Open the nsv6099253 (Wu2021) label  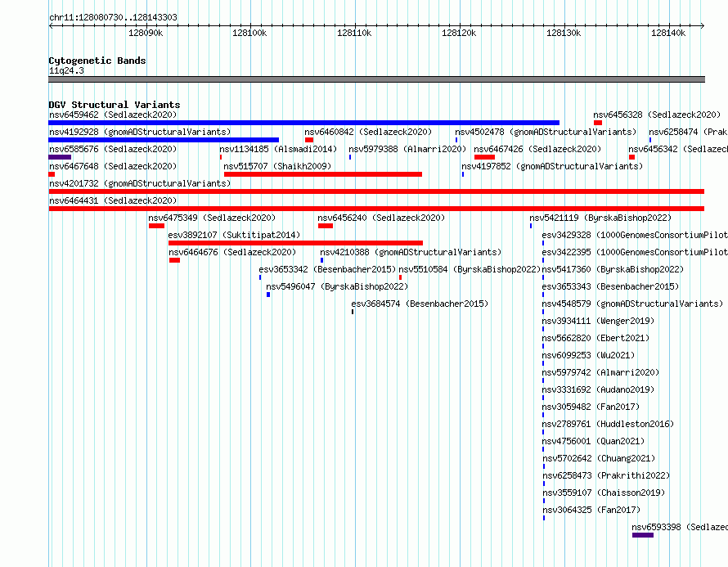point(588,355)
